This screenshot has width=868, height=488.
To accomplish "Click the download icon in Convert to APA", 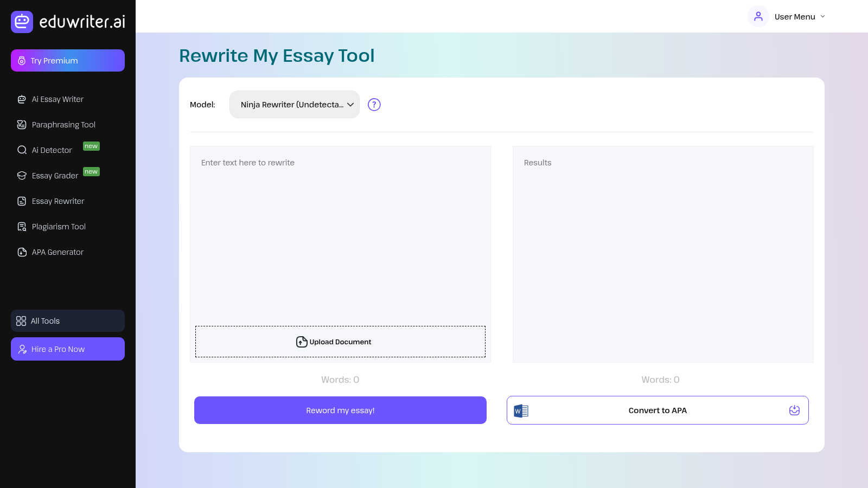I will coord(794,410).
